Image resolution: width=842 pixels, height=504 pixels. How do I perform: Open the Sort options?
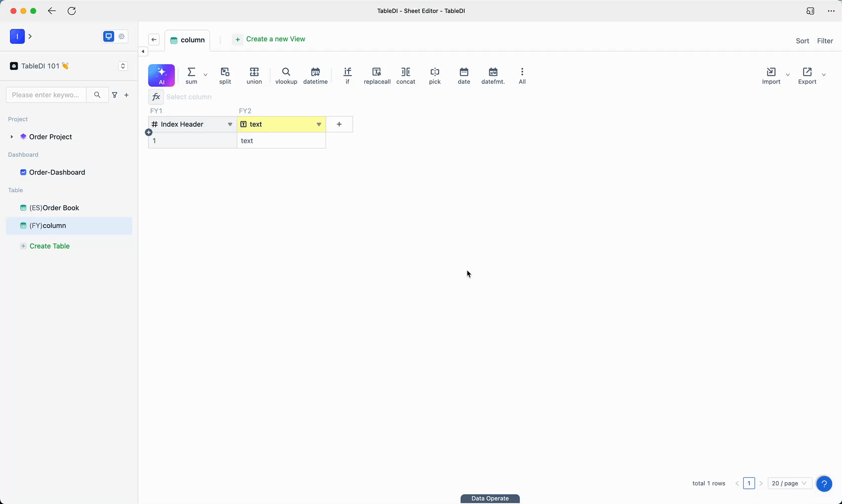[803, 41]
